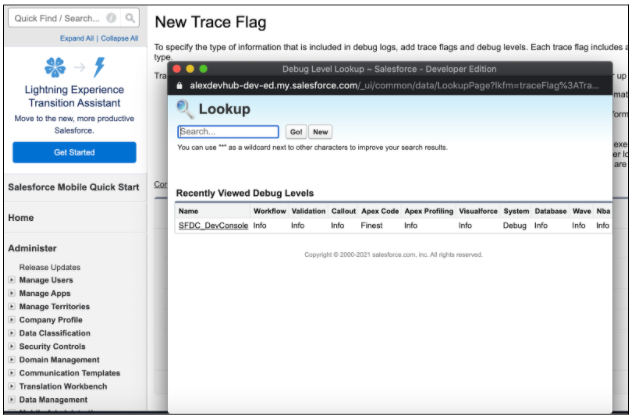Click Expand All in the sidebar
Image resolution: width=634 pixels, height=420 pixels.
tap(78, 38)
